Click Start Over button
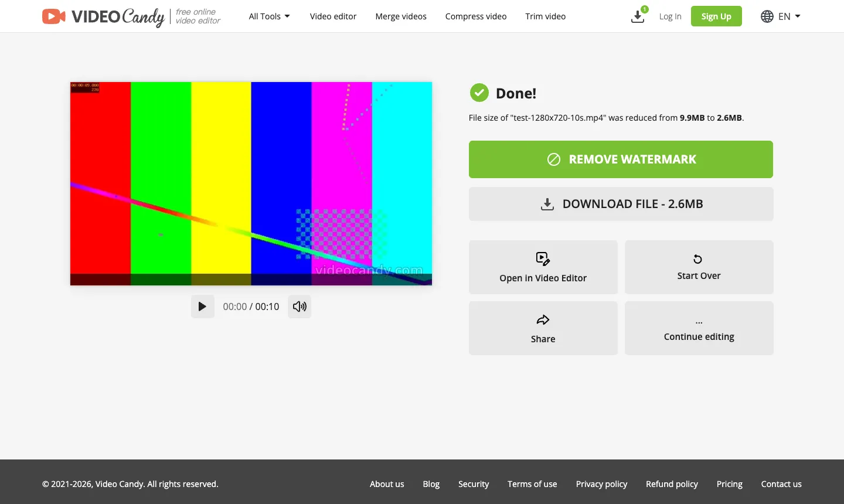The image size is (844, 504). [699, 267]
